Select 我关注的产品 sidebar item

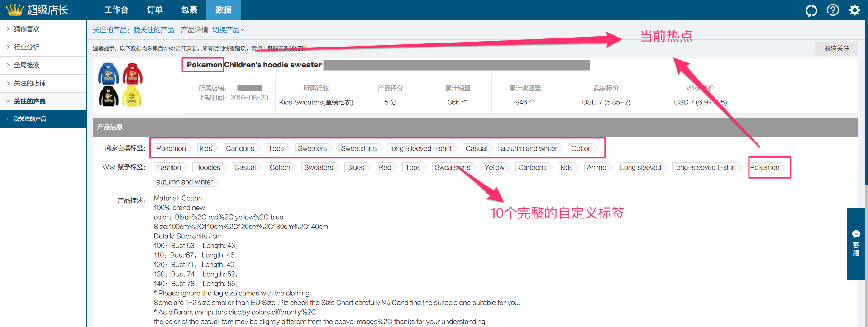[x=43, y=119]
